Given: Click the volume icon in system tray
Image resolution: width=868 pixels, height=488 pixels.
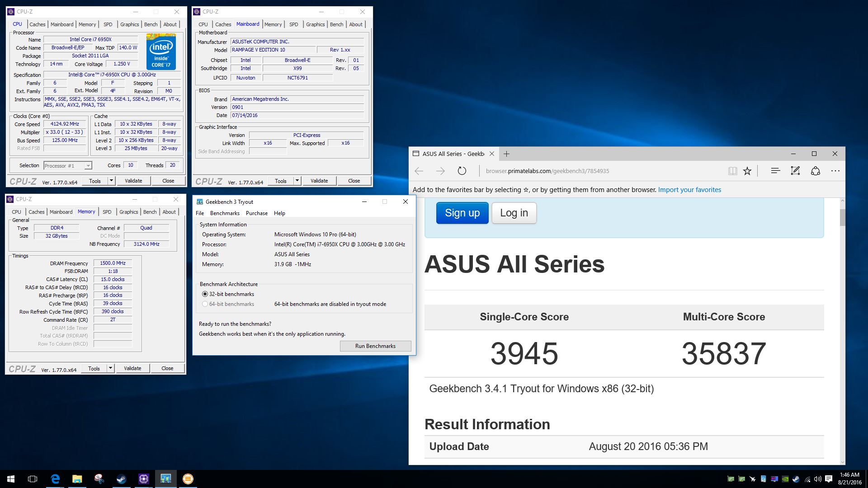Looking at the screenshot, I should [818, 479].
